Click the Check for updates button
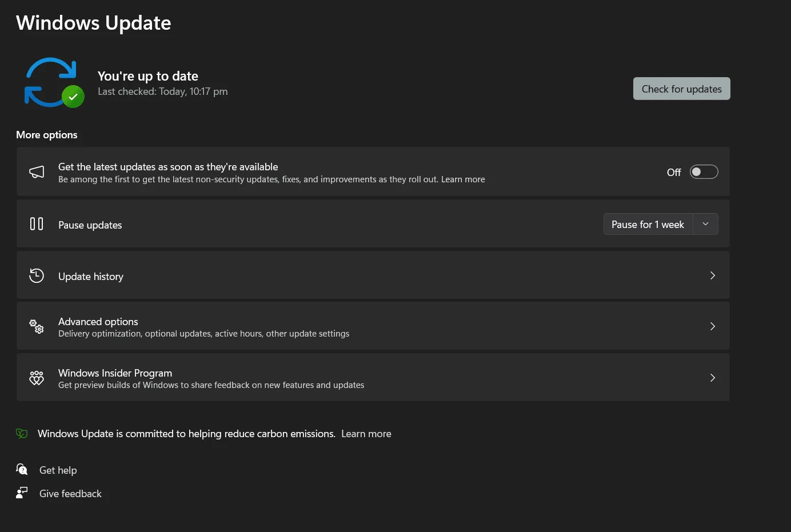This screenshot has width=791, height=532. click(682, 89)
